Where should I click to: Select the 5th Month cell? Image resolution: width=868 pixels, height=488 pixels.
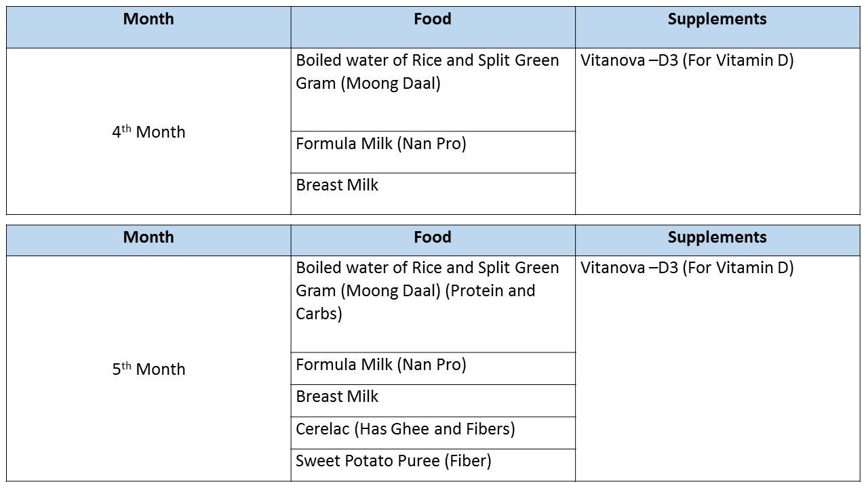pos(149,369)
